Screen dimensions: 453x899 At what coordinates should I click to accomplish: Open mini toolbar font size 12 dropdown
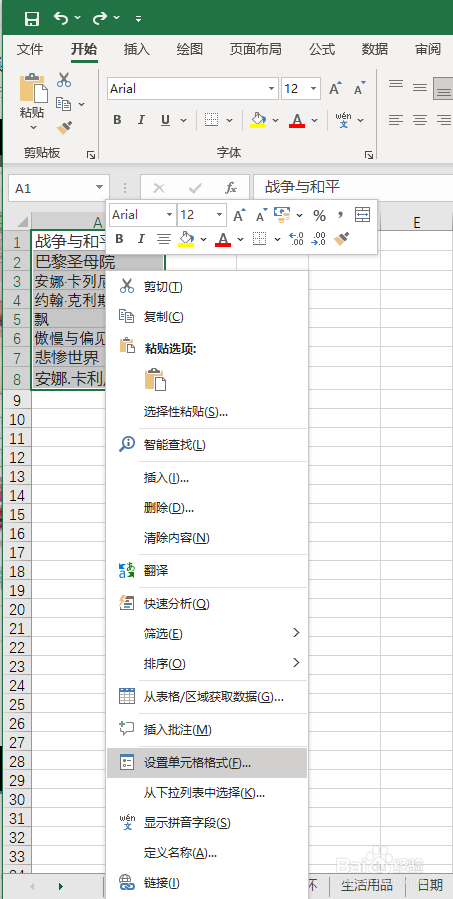[220, 216]
